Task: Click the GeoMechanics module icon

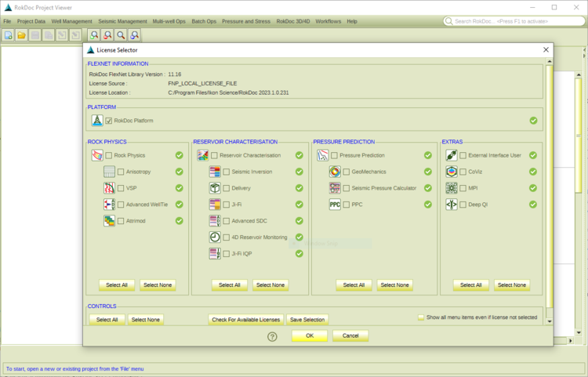Action: click(x=335, y=172)
